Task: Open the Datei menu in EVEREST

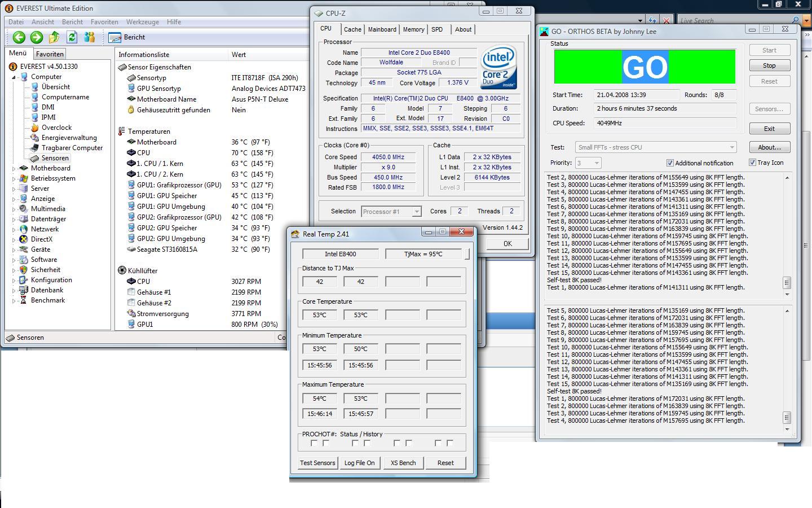Action: tap(16, 22)
